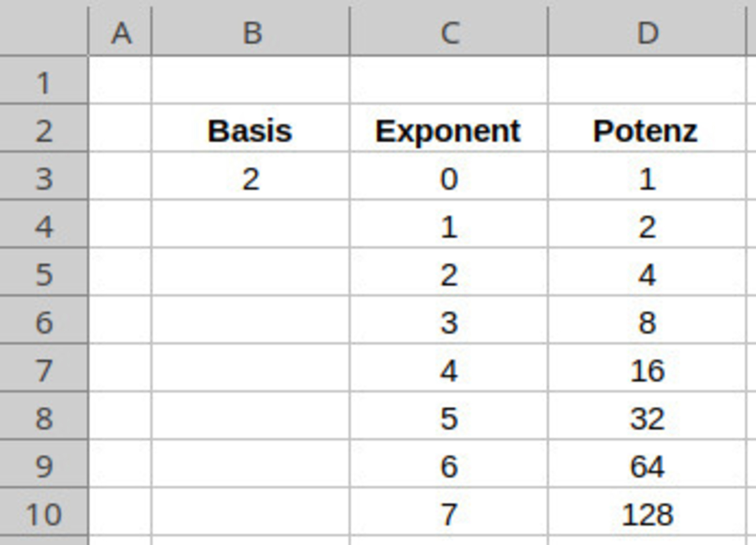Click the column C header
The height and width of the screenshot is (545, 756).
pyautogui.click(x=449, y=32)
